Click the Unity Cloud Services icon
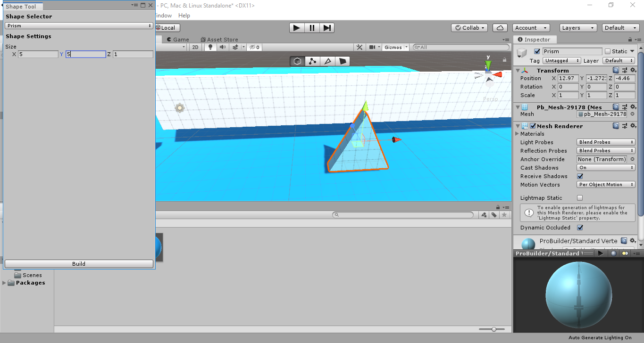This screenshot has height=343, width=644. click(x=500, y=27)
